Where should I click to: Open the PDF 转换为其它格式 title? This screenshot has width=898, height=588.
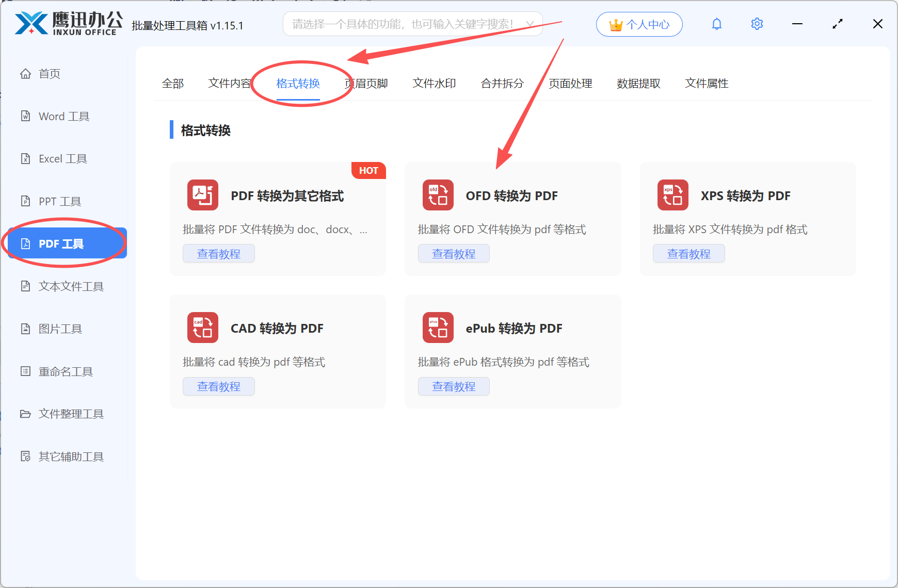pyautogui.click(x=287, y=196)
